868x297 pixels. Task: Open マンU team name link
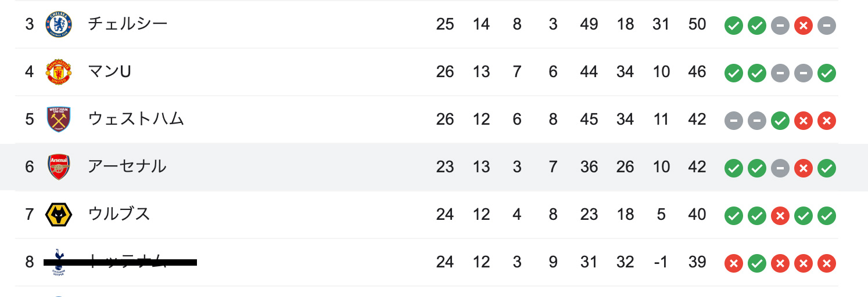point(109,71)
